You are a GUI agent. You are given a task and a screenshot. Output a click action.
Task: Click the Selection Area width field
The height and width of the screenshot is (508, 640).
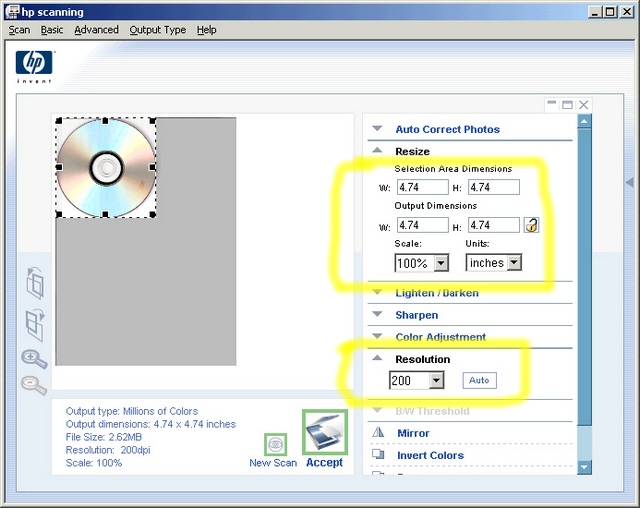tap(422, 187)
